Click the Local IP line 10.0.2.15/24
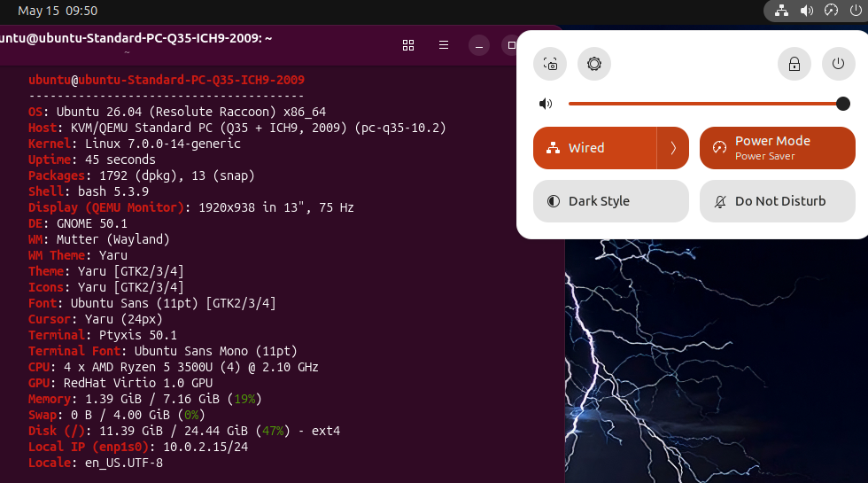Screen dimensions: 868x483 click(x=138, y=448)
